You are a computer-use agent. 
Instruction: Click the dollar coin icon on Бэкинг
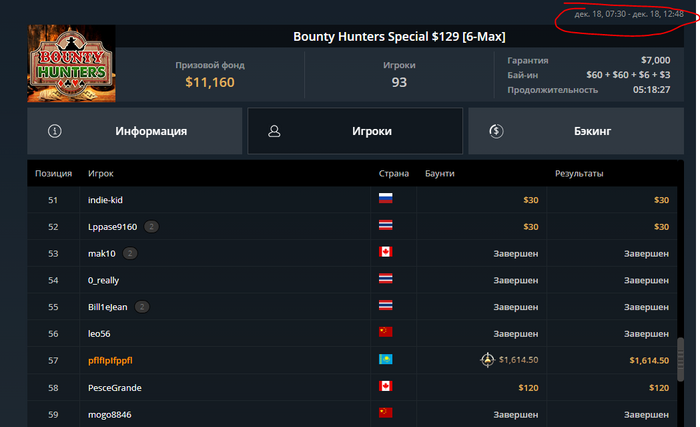(496, 131)
